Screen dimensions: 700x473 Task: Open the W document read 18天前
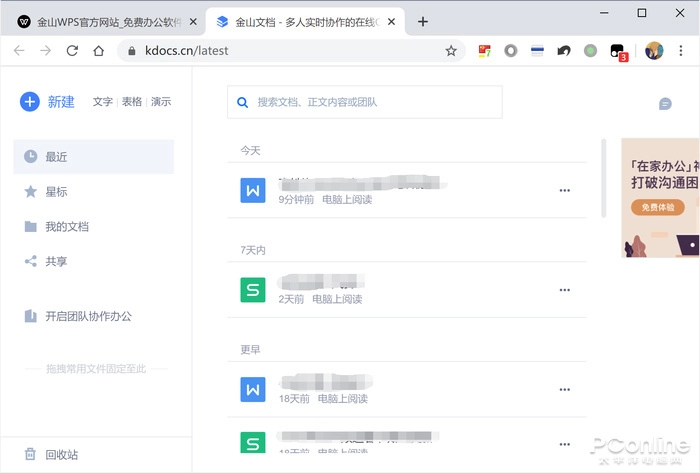(406, 390)
